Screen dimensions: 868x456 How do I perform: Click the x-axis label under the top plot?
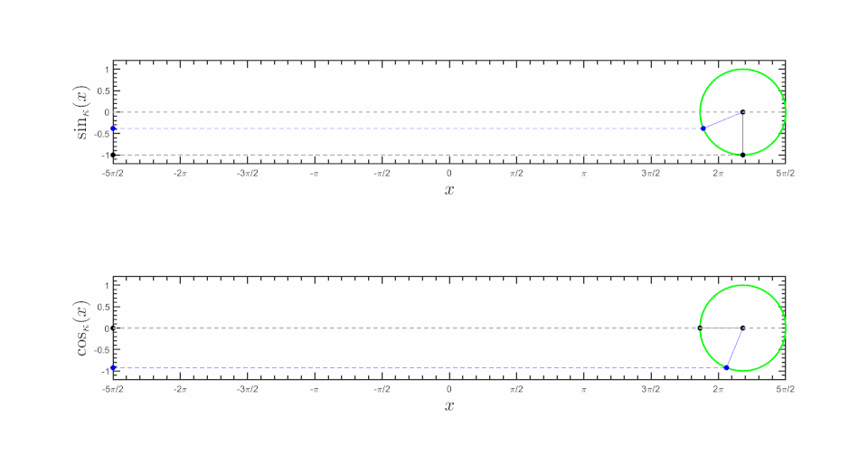pos(449,190)
